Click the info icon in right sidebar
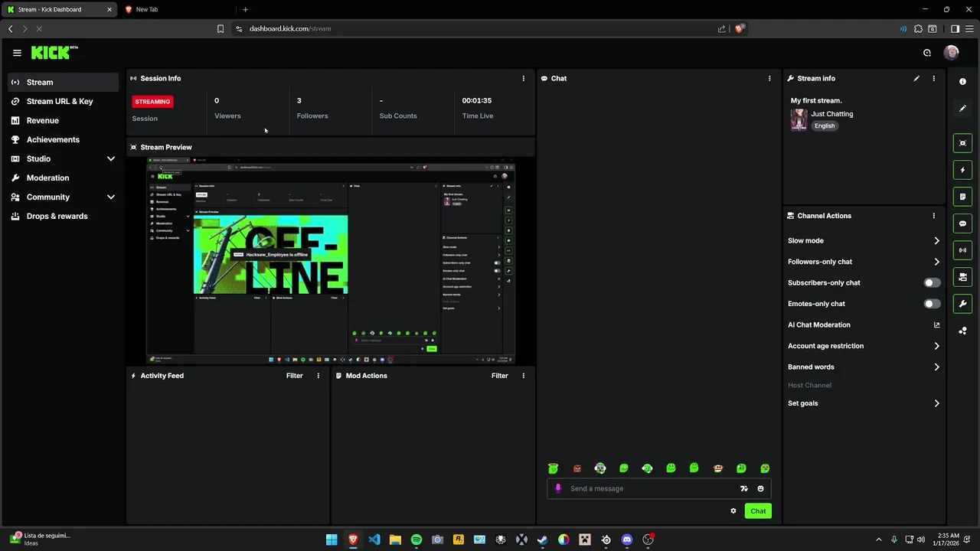This screenshot has width=980, height=551. 963,82
